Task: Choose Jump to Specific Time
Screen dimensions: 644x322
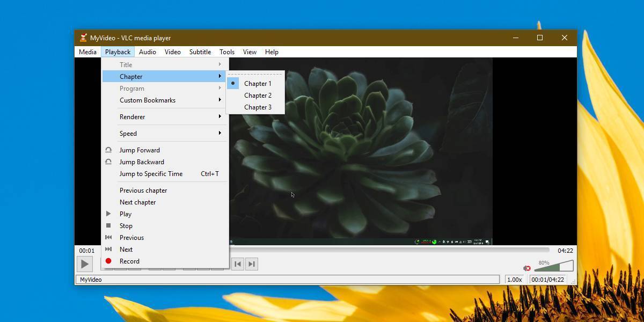Action: click(x=151, y=173)
